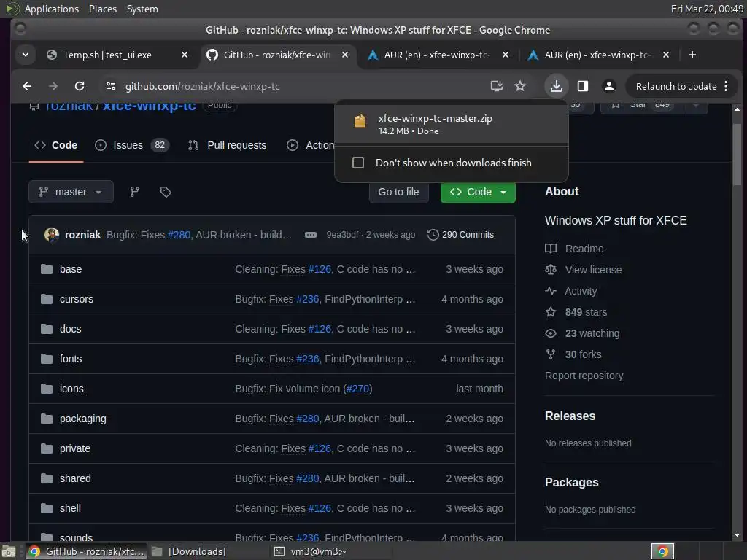Click View license link
This screenshot has height=560, width=747.
point(584,270)
